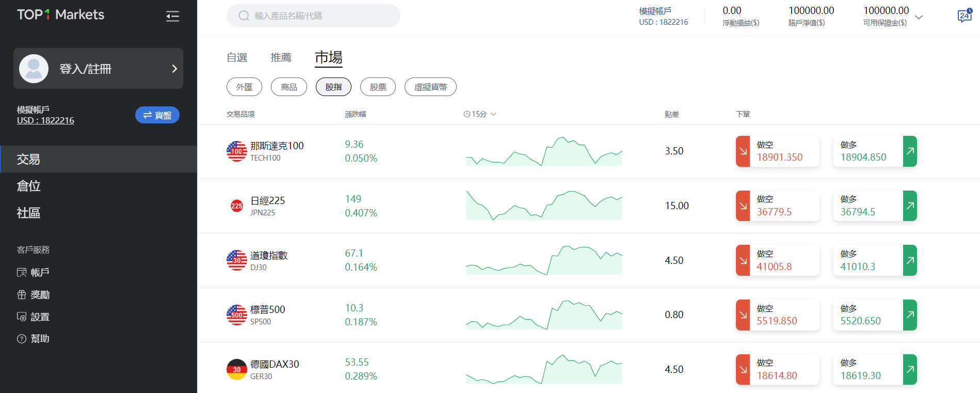
Task: Click the Nasdaq 100 flag icon
Action: (236, 151)
